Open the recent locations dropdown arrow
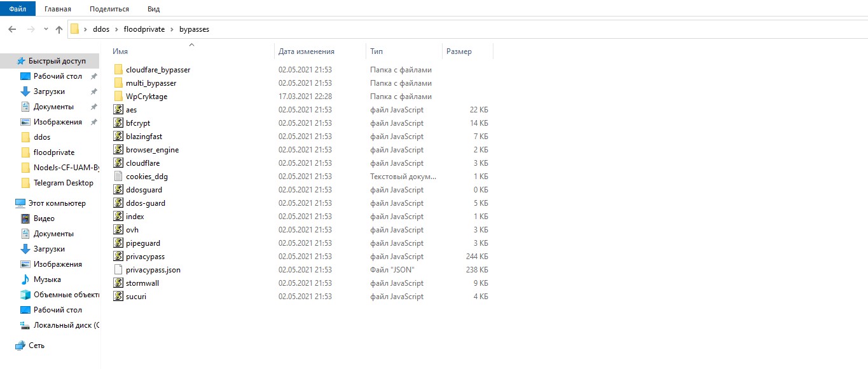The height and width of the screenshot is (369, 868). pyautogui.click(x=46, y=29)
